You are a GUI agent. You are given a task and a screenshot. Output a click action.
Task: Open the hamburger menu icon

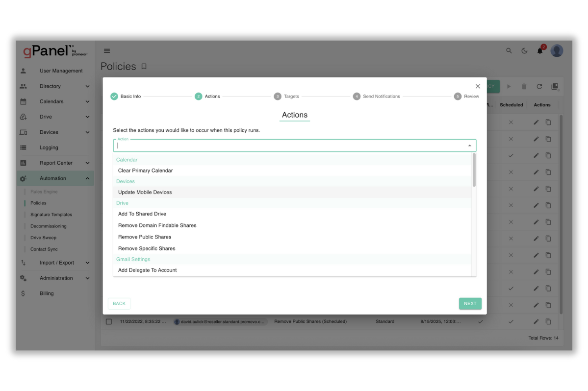pyautogui.click(x=107, y=50)
